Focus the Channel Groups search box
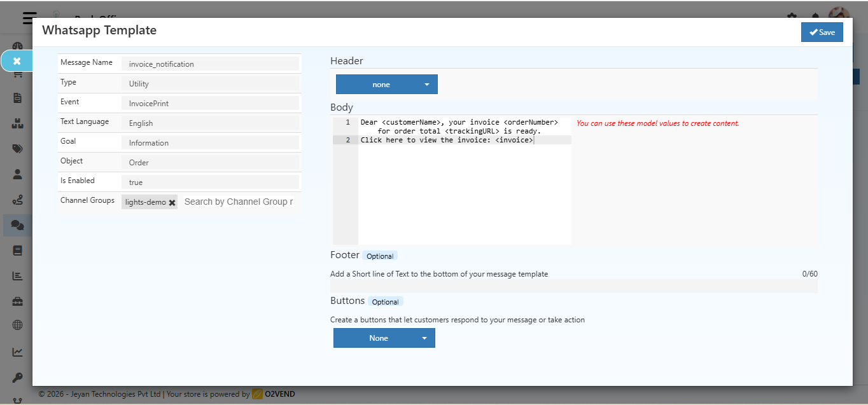Screen dimensions: 868x405 pos(239,202)
